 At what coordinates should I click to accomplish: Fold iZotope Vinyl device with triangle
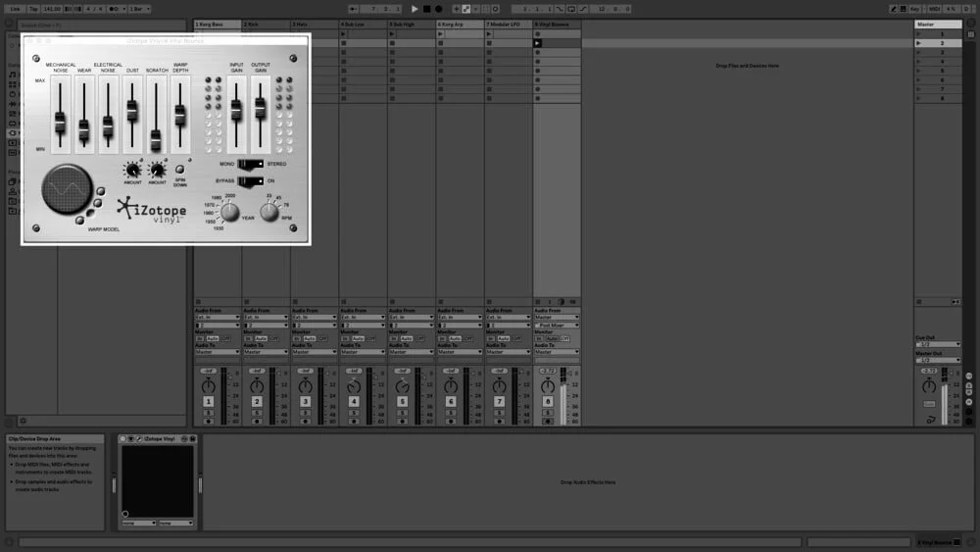(130, 439)
